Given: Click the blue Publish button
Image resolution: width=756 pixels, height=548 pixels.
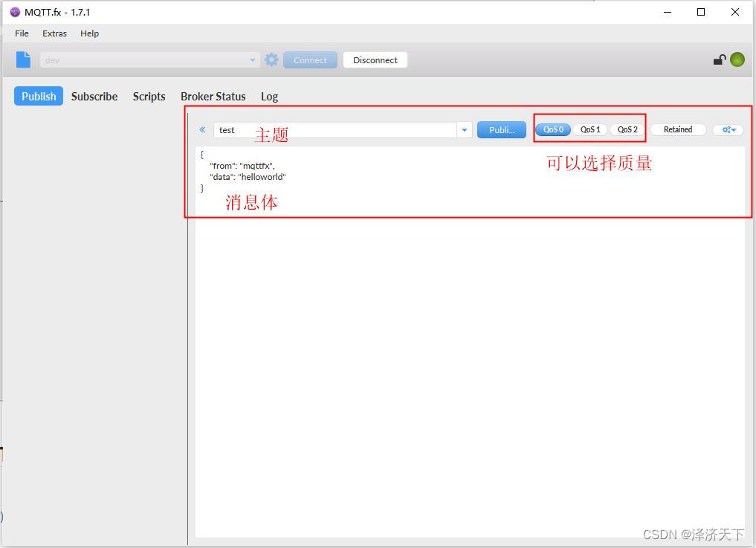Looking at the screenshot, I should click(x=502, y=130).
